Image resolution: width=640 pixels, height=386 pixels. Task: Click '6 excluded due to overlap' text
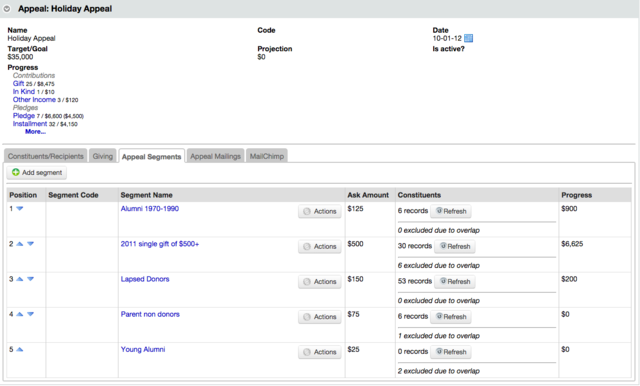coord(439,265)
